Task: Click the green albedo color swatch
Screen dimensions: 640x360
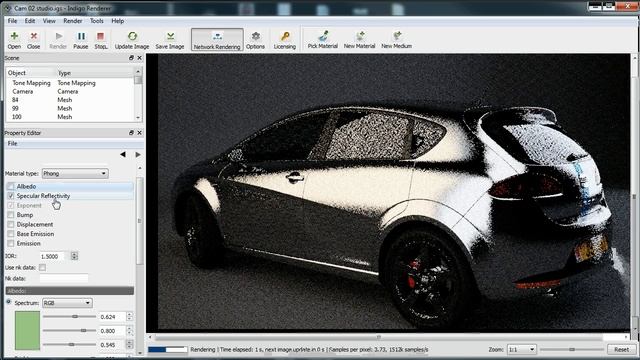Action: coord(27,330)
